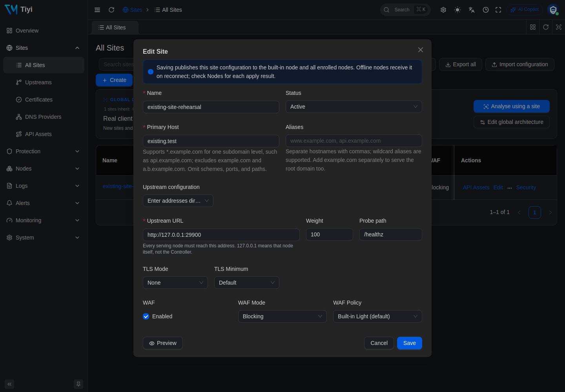Expand the Protection menu group
This screenshot has height=392, width=565.
click(44, 151)
